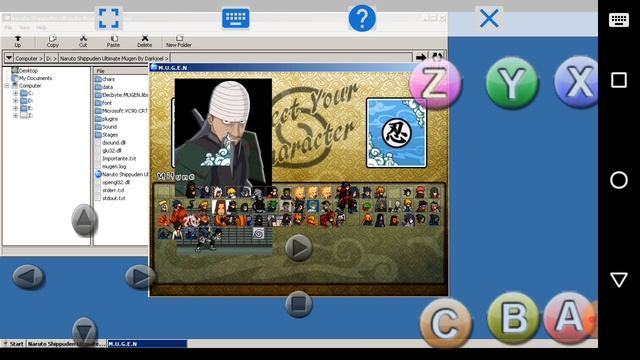The width and height of the screenshot is (640, 360).
Task: Expand the D: drive node
Action: pyautogui.click(x=16, y=101)
